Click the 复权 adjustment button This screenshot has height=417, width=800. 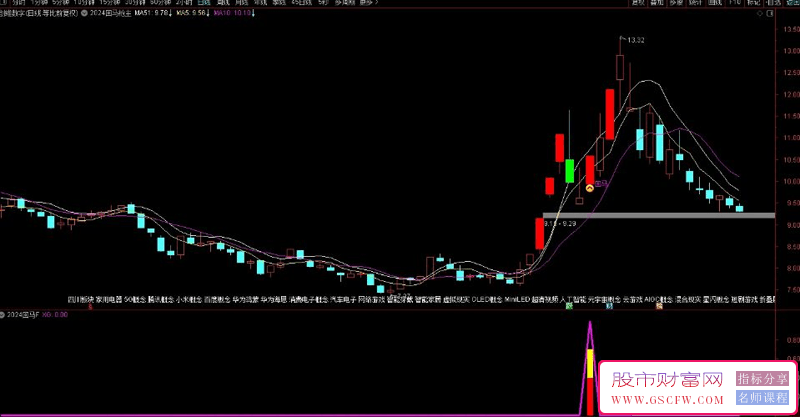pyautogui.click(x=638, y=3)
